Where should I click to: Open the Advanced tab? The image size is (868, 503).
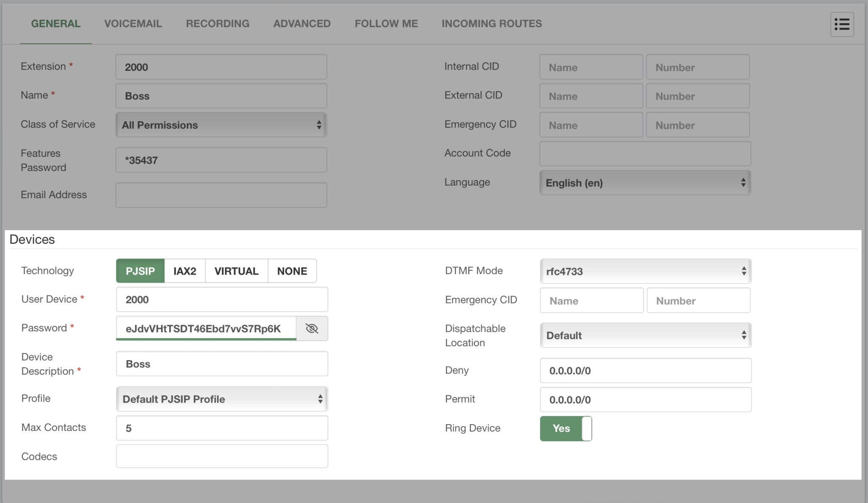pyautogui.click(x=302, y=24)
